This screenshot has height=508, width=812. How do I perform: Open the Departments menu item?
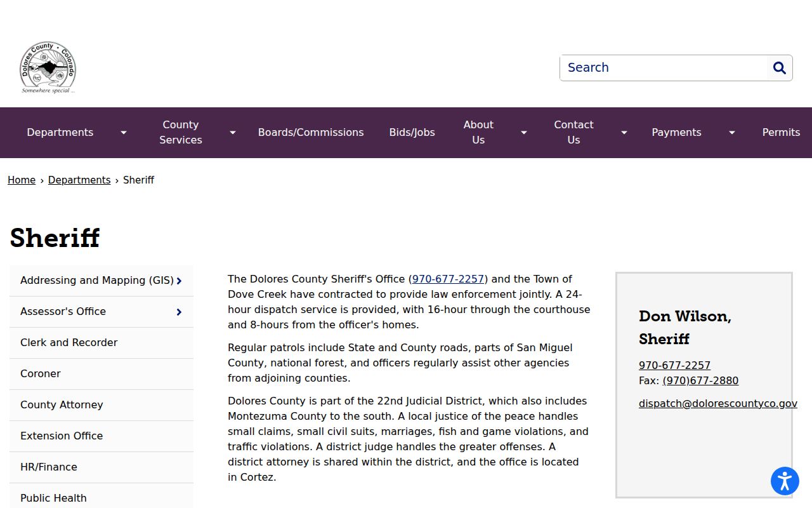coord(60,133)
